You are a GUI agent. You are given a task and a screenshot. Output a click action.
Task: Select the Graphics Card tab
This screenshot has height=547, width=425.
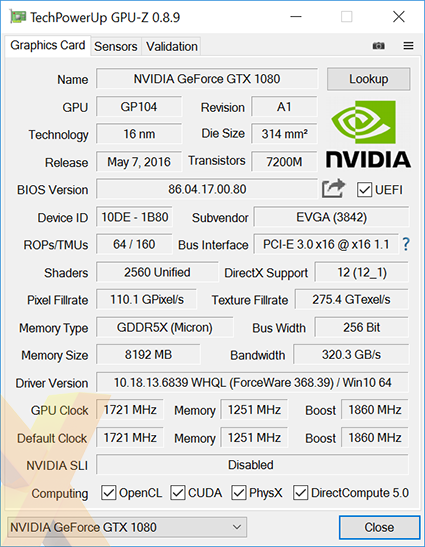[x=48, y=45]
